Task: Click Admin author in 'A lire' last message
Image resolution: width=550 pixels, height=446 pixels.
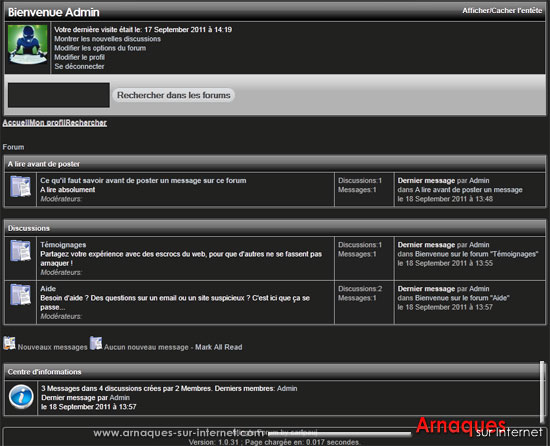Action: [479, 181]
